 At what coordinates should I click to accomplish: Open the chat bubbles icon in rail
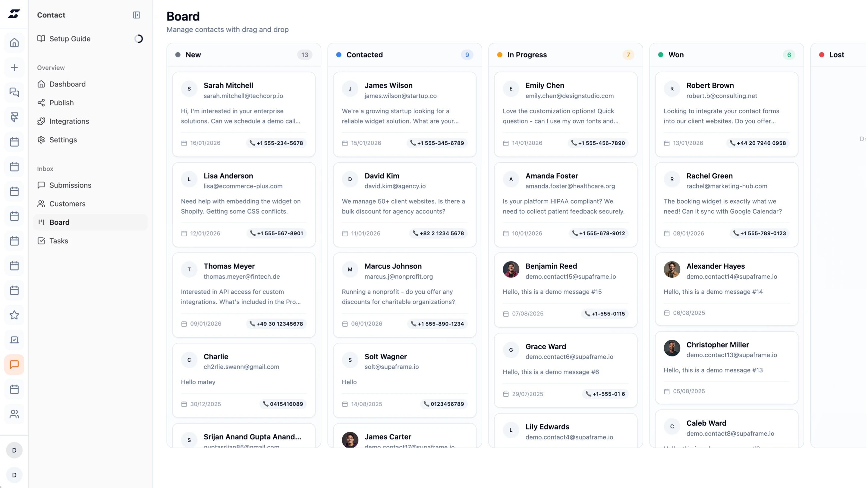(14, 92)
